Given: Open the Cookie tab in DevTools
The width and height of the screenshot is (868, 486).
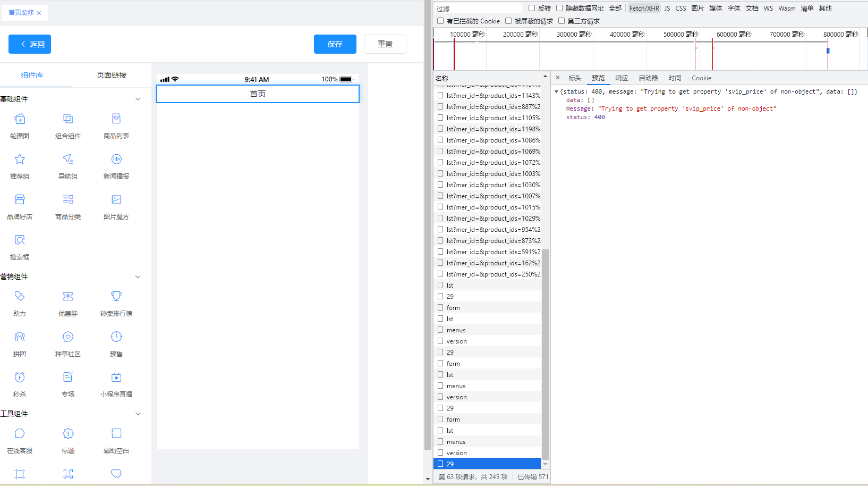Looking at the screenshot, I should (701, 78).
